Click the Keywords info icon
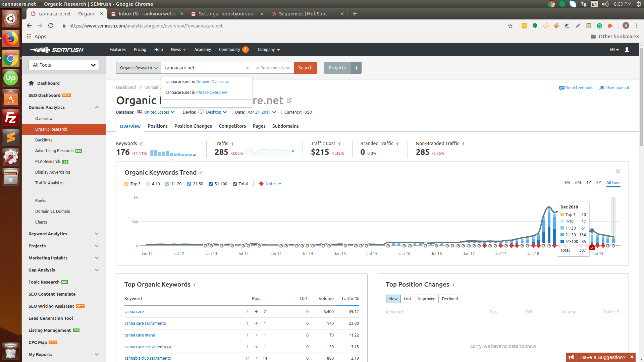Screen dimensions: 644x362 tap(141, 144)
